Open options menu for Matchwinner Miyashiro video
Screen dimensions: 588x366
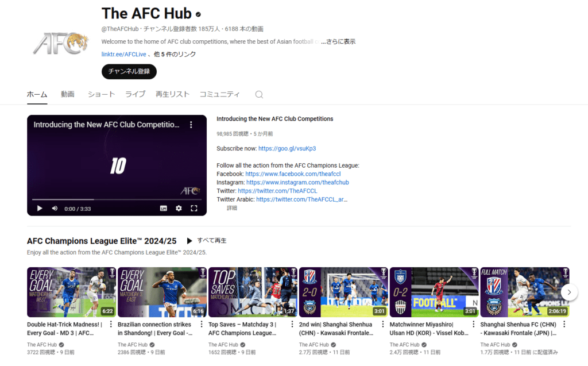(474, 325)
